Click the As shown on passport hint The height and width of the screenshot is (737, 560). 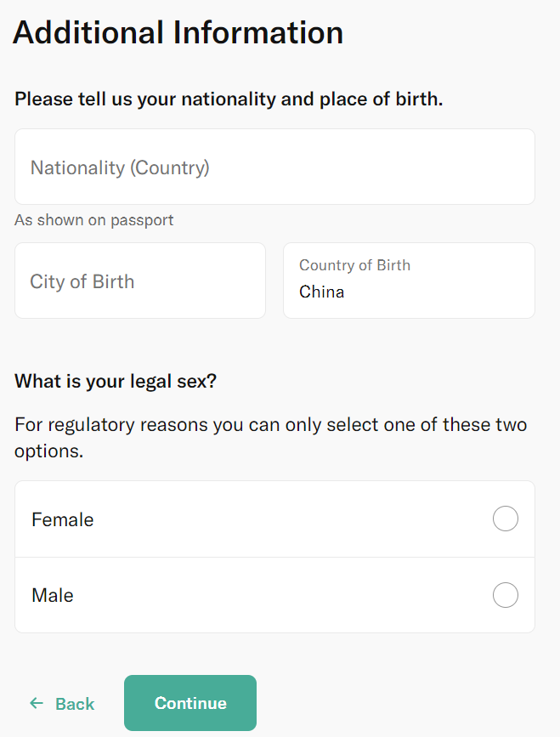(x=94, y=220)
